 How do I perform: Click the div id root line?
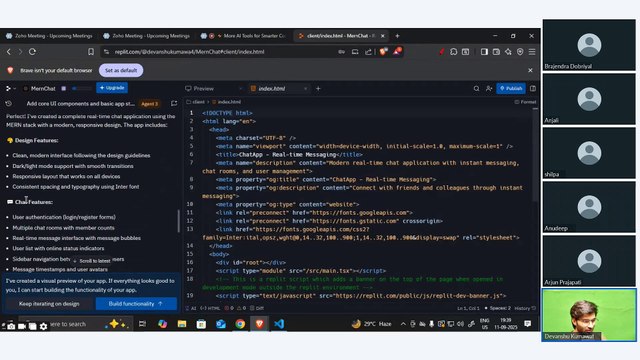(x=251, y=262)
